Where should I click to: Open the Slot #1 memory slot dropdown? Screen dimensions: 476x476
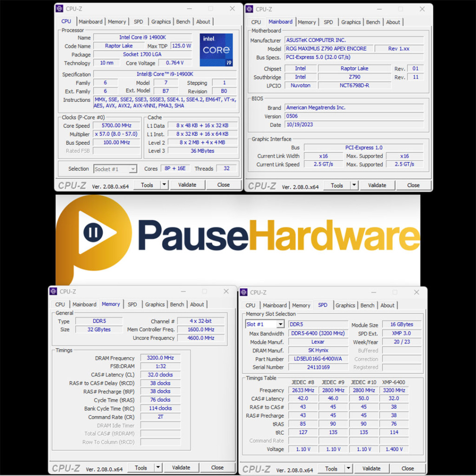(264, 324)
